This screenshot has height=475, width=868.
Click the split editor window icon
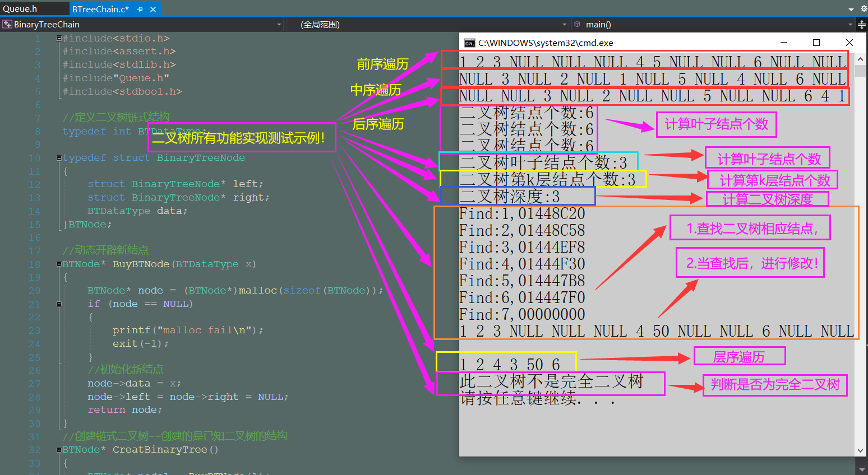(862, 25)
